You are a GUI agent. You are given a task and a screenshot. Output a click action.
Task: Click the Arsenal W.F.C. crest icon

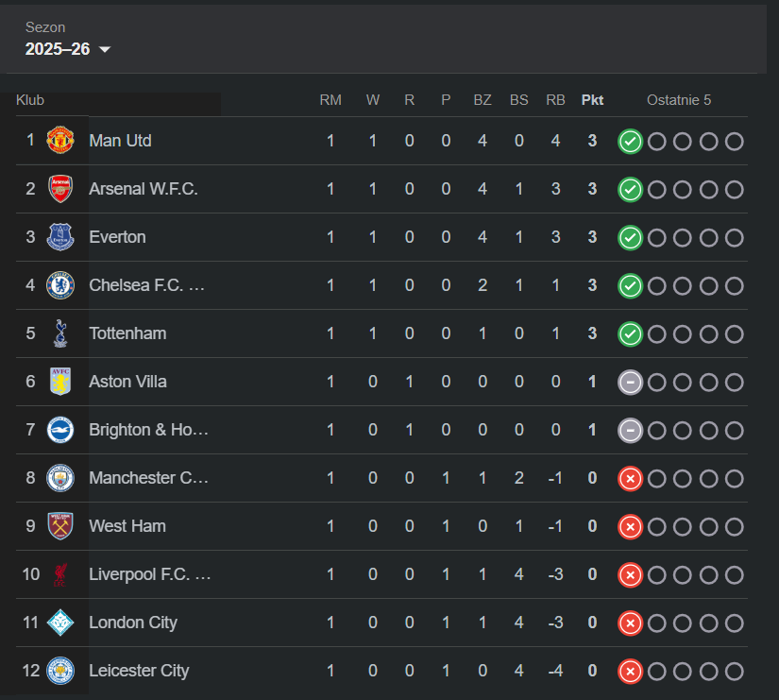(x=60, y=188)
